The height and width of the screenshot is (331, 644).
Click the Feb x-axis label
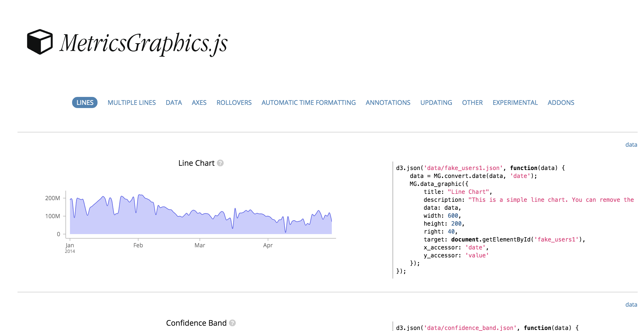(x=138, y=245)
